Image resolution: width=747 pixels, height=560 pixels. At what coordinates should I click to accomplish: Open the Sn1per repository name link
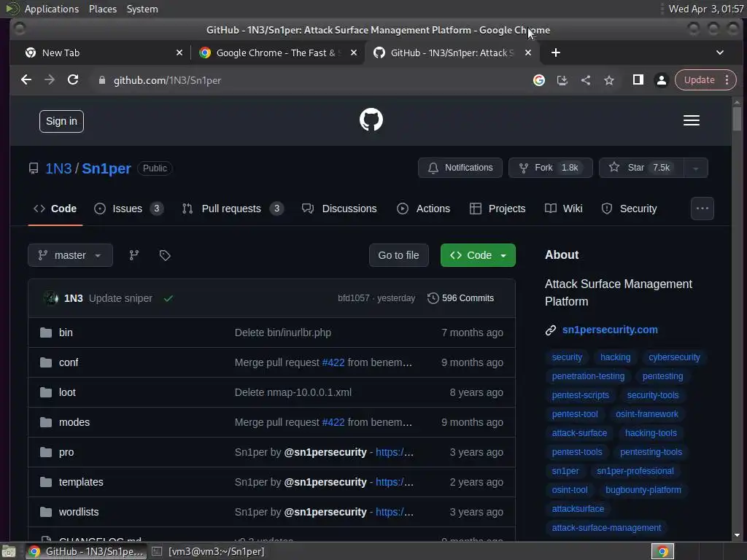(x=107, y=168)
